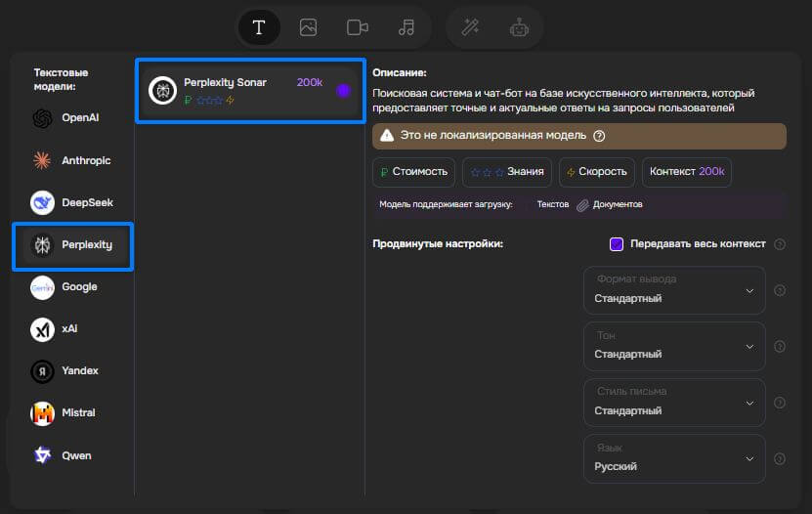Screen dimensions: 812x514
Task: Select the text mode T icon
Action: [x=259, y=27]
